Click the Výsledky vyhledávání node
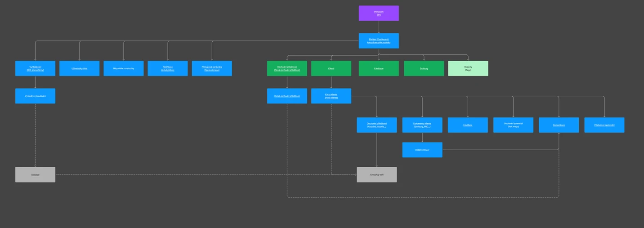Screen dimensions: 644x228 [35, 96]
